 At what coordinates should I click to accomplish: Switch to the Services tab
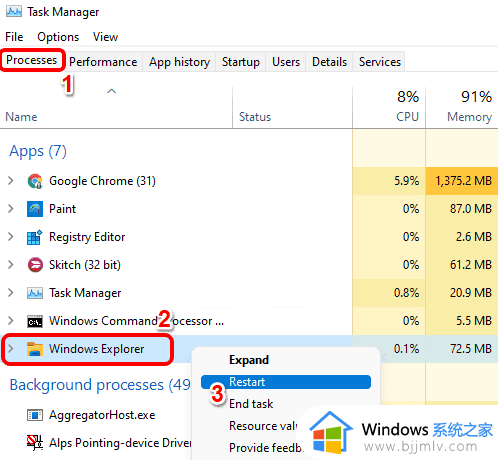pos(380,62)
